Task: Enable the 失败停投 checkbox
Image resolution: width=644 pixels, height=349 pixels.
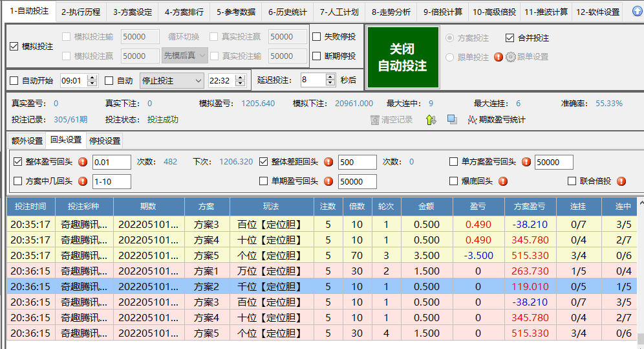Action: [317, 37]
